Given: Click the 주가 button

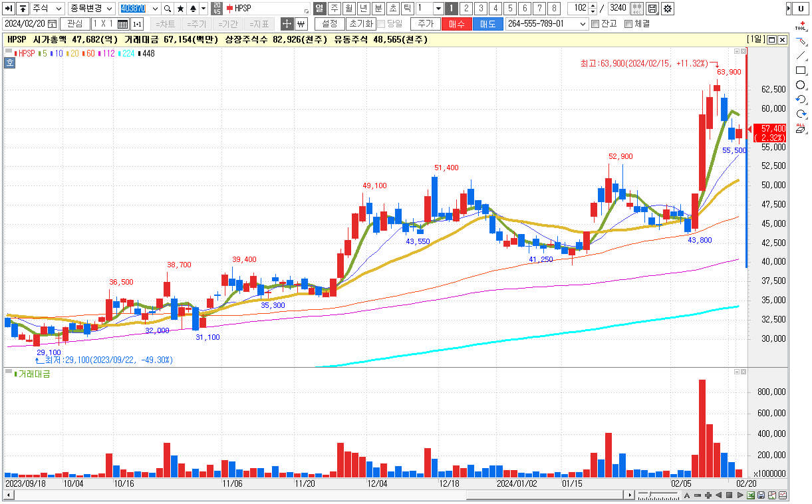Looking at the screenshot, I should point(426,24).
